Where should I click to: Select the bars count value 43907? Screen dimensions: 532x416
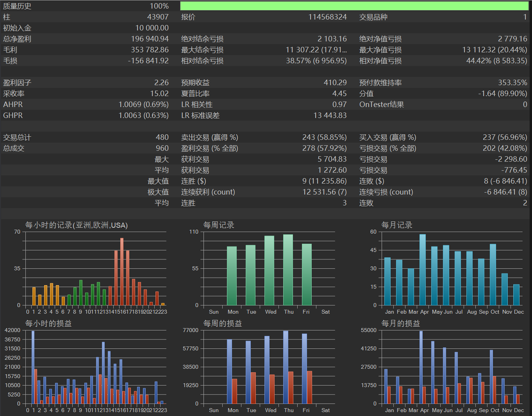158,17
